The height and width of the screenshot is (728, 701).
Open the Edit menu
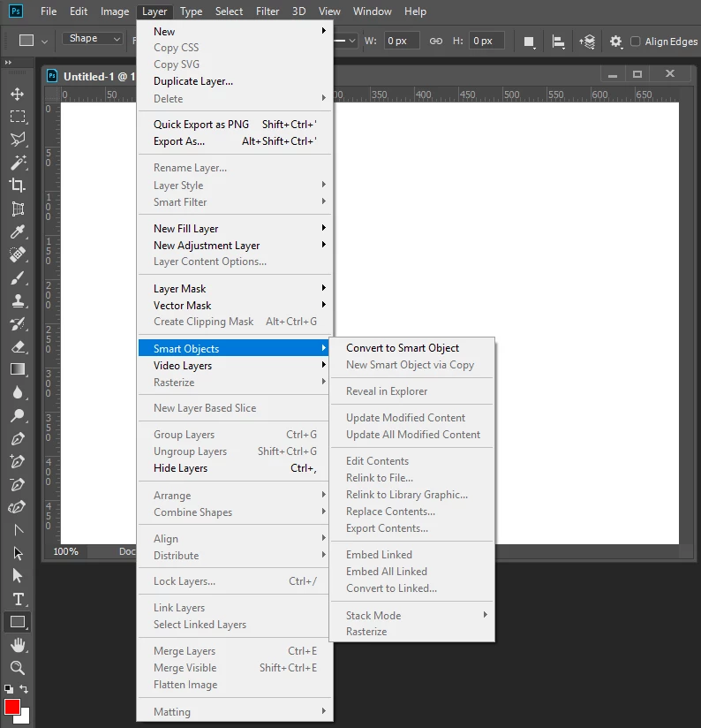(79, 11)
